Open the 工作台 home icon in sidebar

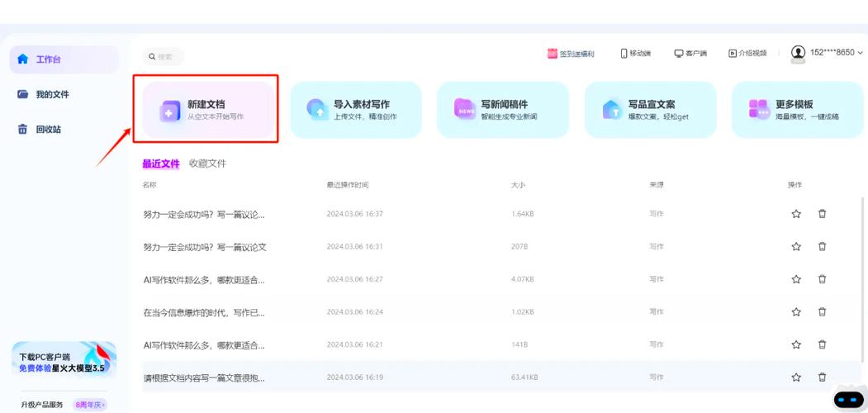[22, 59]
